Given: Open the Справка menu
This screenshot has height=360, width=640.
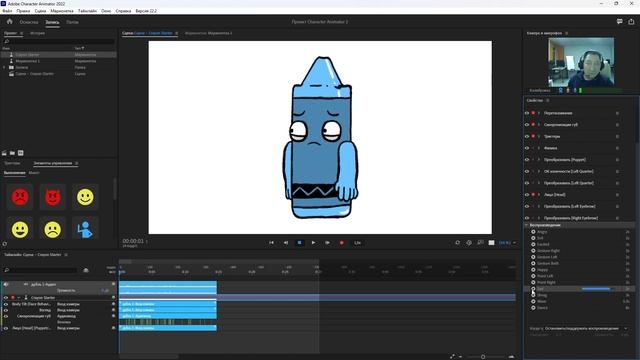Looking at the screenshot, I should [x=123, y=11].
